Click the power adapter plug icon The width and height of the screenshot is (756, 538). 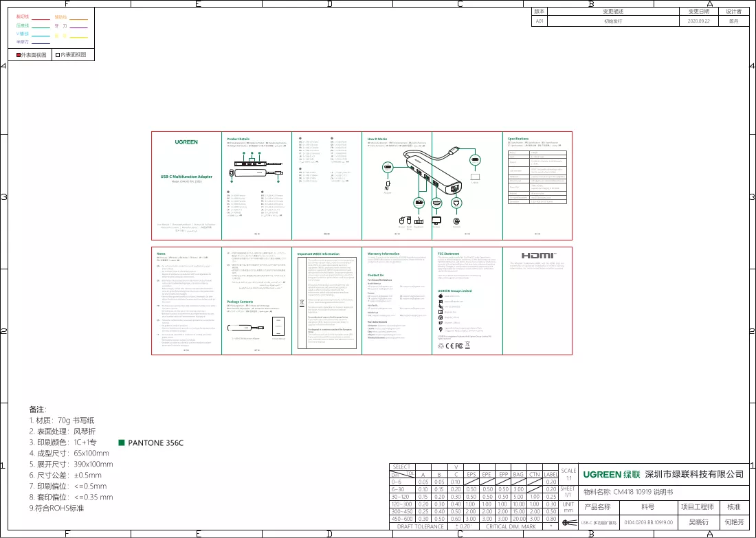pos(388,186)
